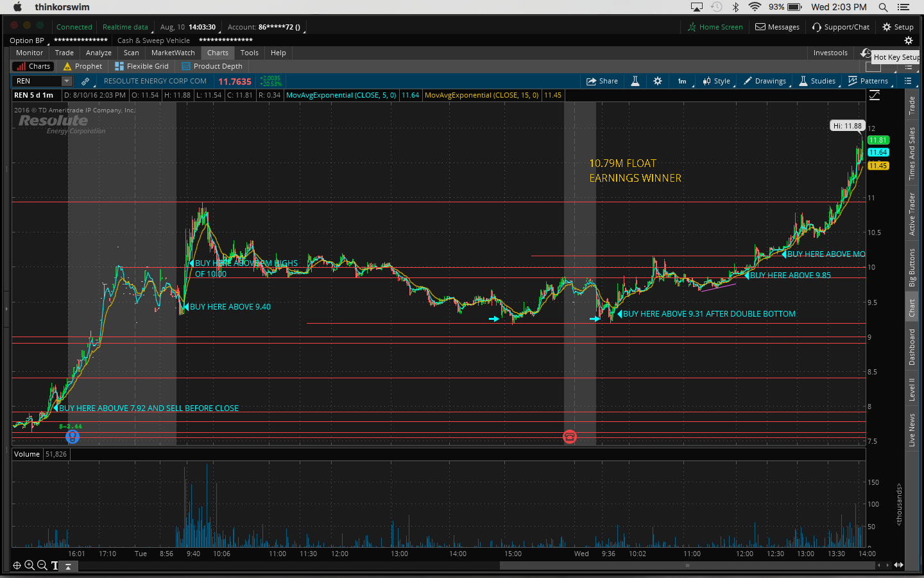Open the Active Trader side tab

(x=912, y=214)
